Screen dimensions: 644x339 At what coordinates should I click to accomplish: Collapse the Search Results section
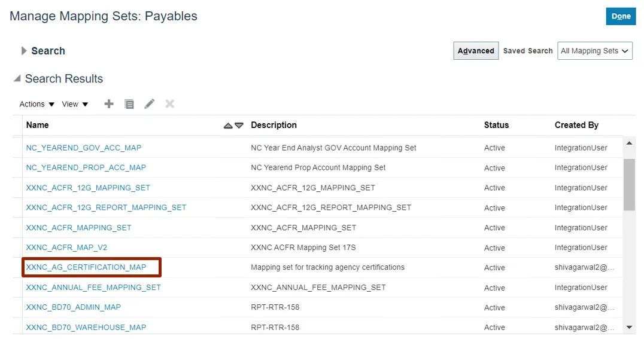click(x=17, y=79)
